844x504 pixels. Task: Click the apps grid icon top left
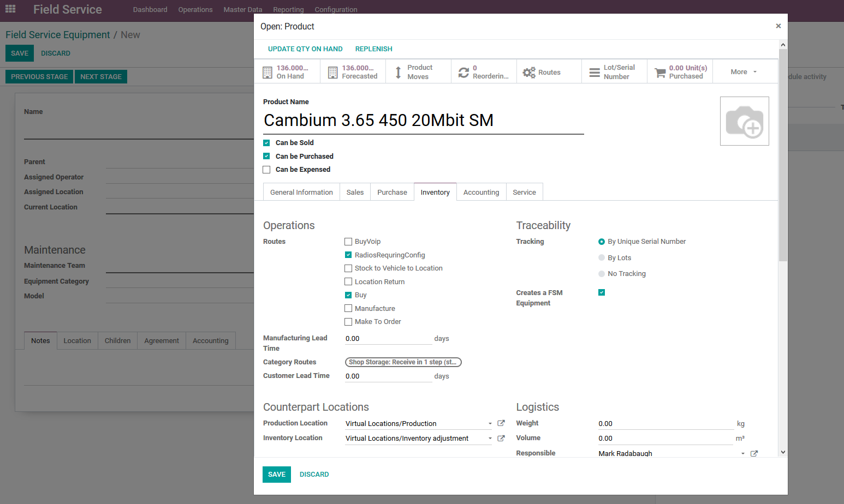click(10, 9)
